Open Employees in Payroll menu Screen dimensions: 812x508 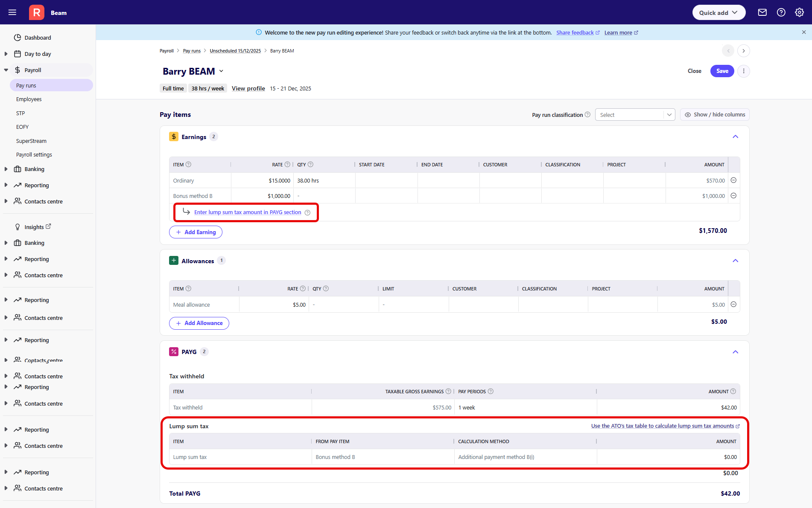(29, 99)
